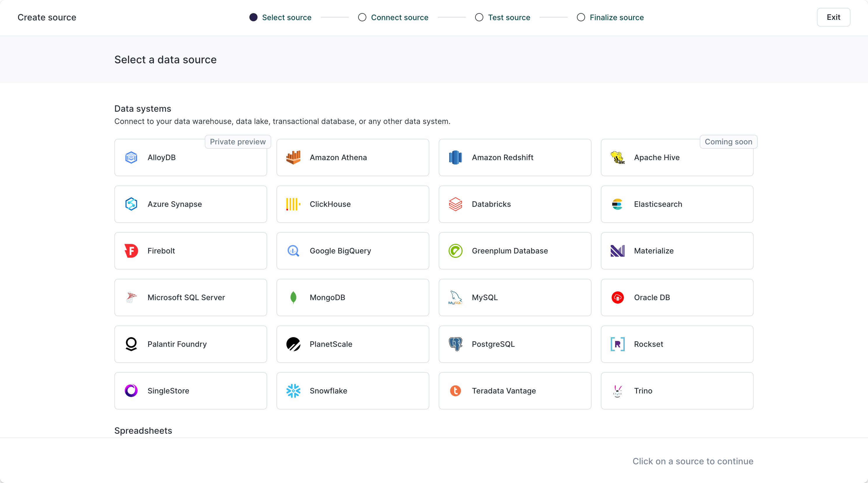This screenshot has width=868, height=483.
Task: Click the Rockset card label text
Action: [x=649, y=344]
